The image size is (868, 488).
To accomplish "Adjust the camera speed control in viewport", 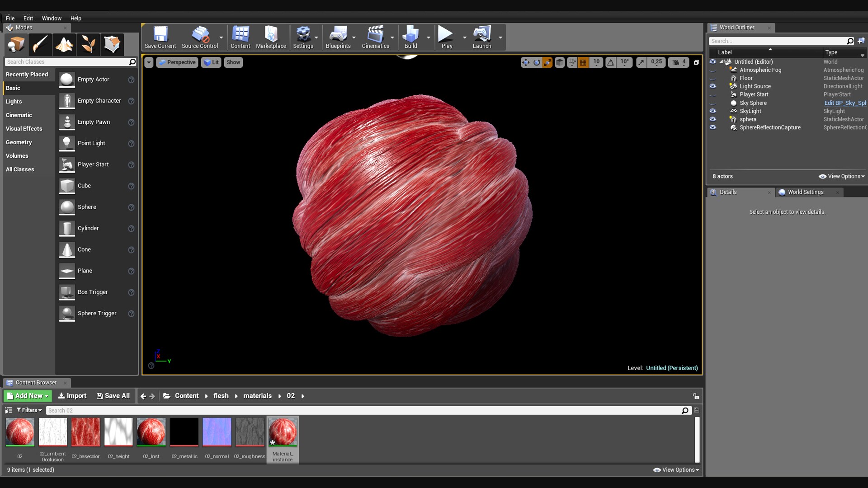I will [678, 62].
